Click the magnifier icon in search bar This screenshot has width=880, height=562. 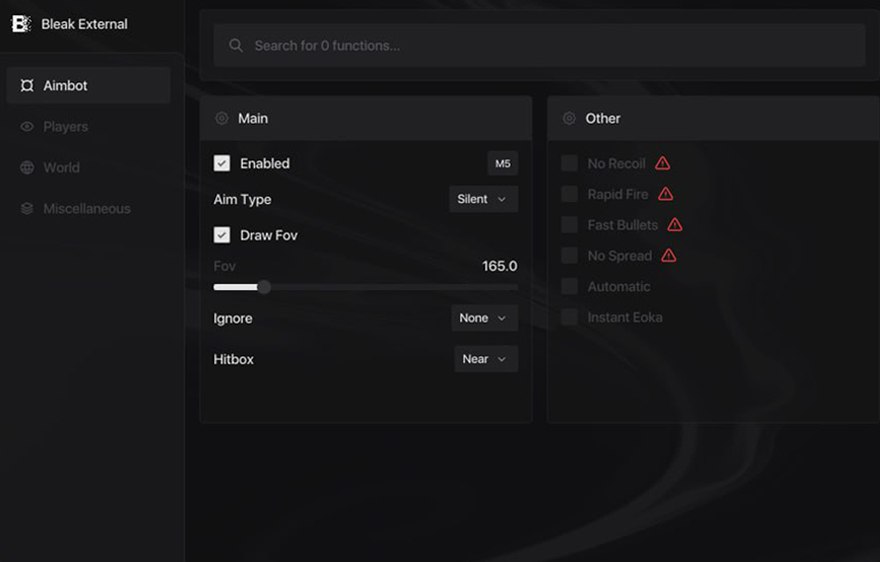pos(236,46)
